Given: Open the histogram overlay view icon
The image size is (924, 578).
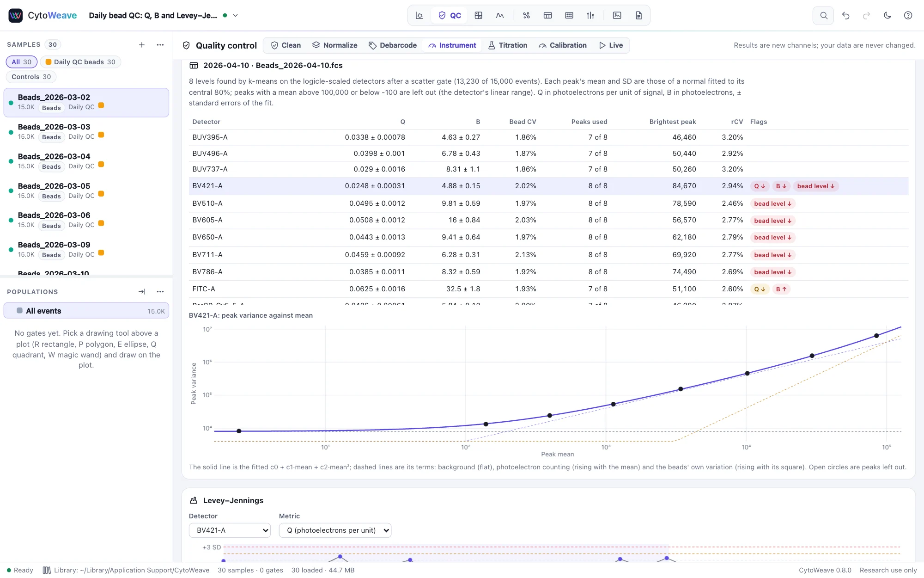Looking at the screenshot, I should pyautogui.click(x=500, y=15).
